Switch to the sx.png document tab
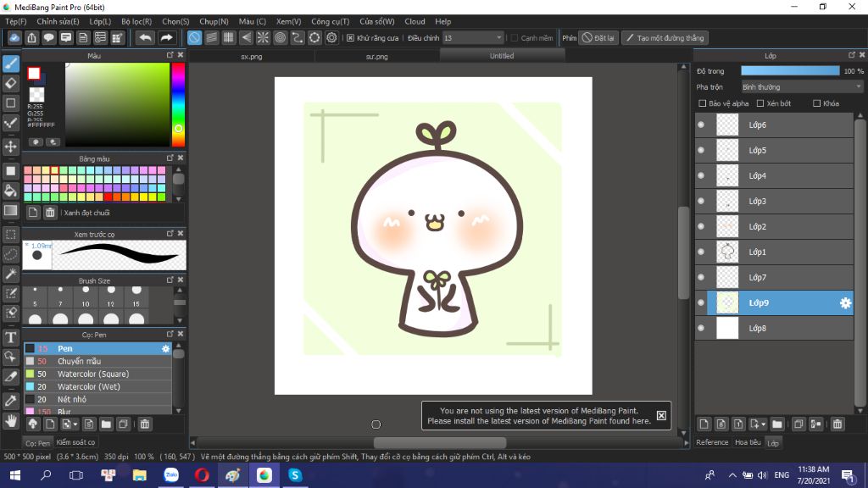The image size is (868, 488). (251, 56)
